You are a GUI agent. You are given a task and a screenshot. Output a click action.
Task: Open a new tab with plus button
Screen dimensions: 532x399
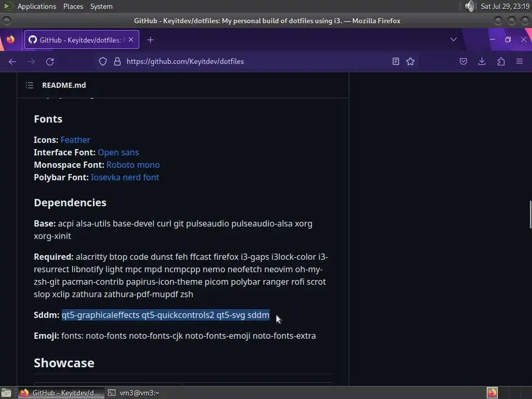[x=150, y=40]
